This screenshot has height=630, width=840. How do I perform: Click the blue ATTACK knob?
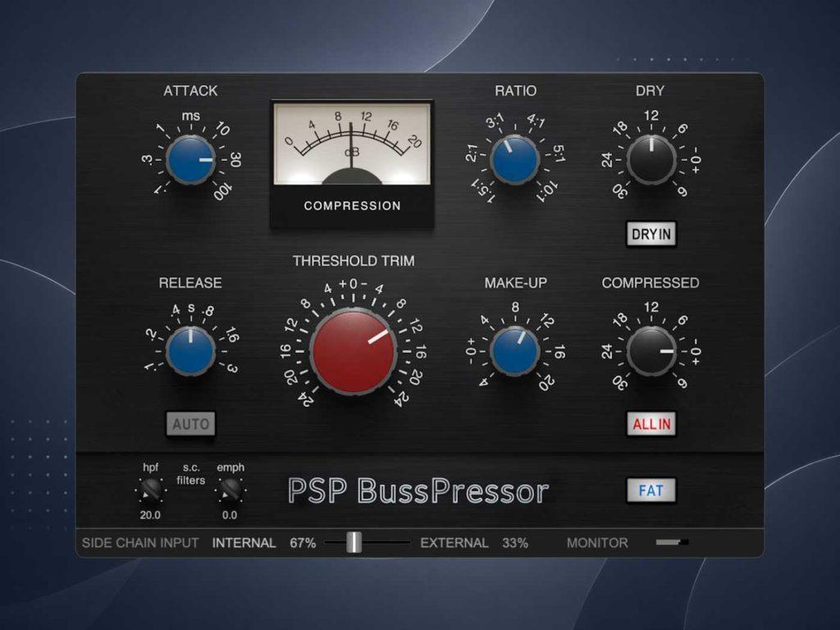pos(190,160)
